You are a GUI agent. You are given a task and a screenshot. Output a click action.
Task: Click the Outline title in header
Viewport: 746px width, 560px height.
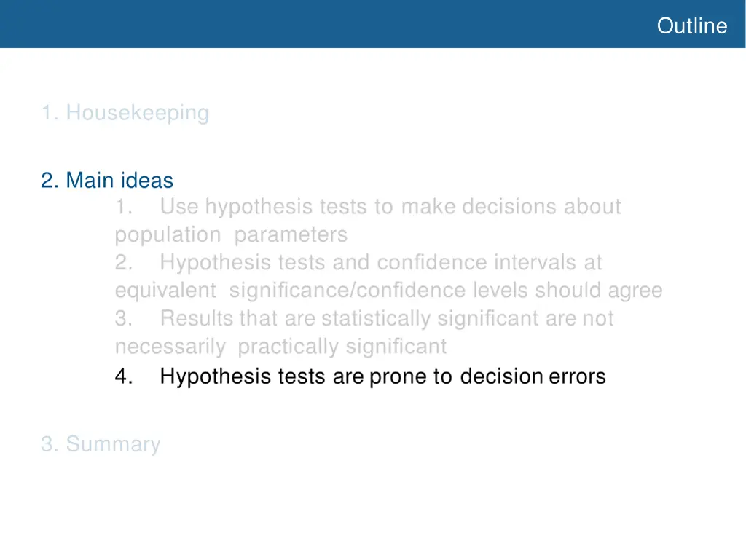tap(692, 25)
